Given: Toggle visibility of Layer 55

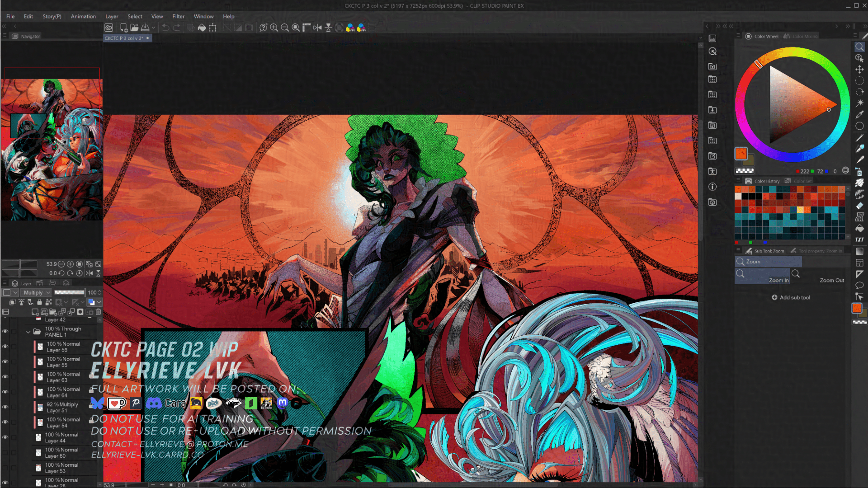Looking at the screenshot, I should pos(5,361).
